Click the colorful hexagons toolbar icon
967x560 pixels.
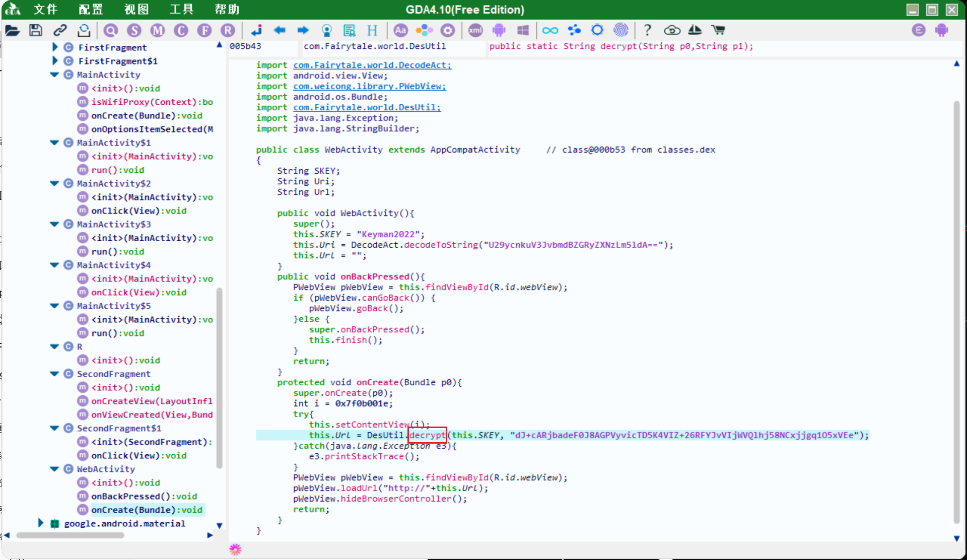point(424,31)
